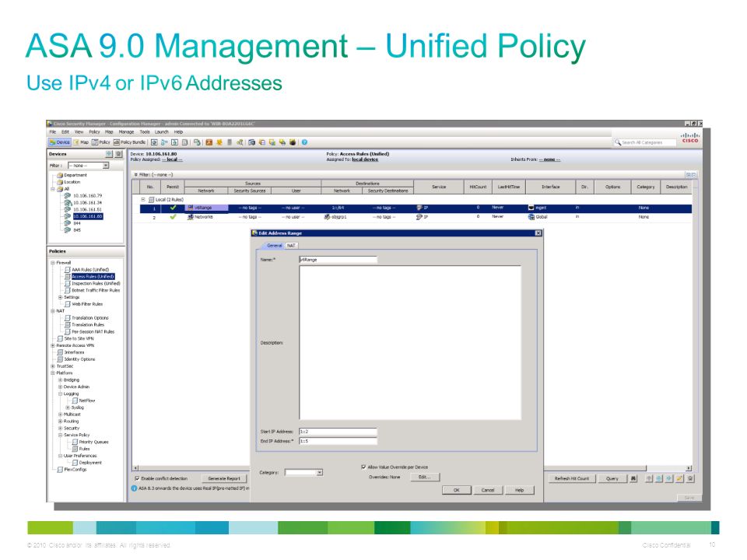Image resolution: width=747 pixels, height=560 pixels.
Task: Click binoculars find icon beside Query button
Action: (x=633, y=478)
